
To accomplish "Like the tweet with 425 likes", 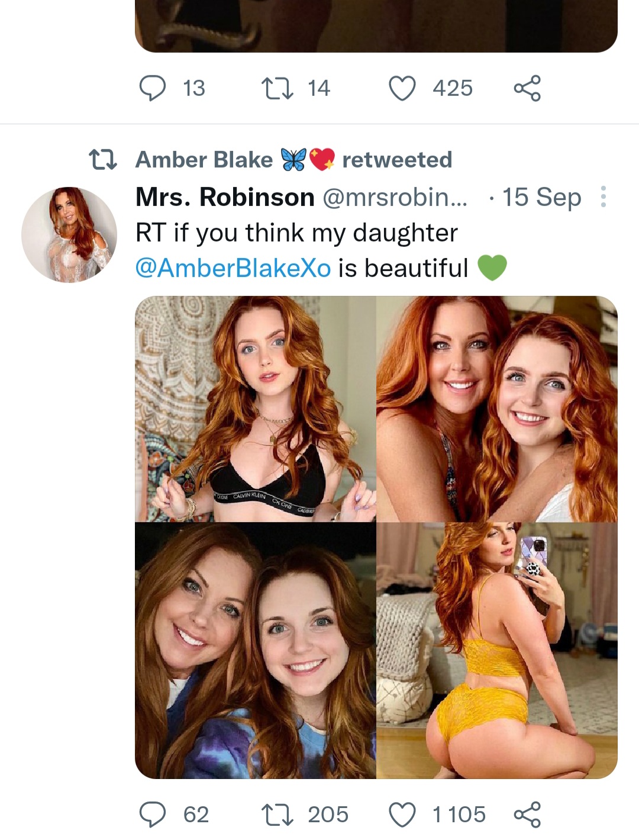I will point(402,88).
